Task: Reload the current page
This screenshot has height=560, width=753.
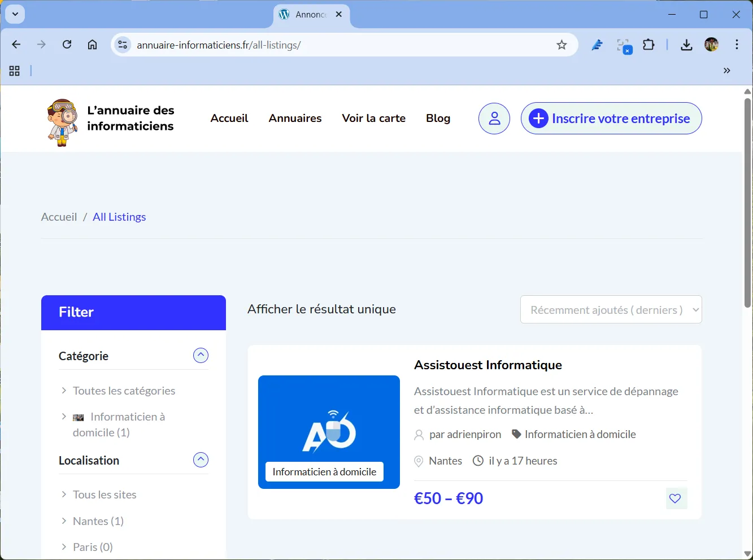Action: 67,45
